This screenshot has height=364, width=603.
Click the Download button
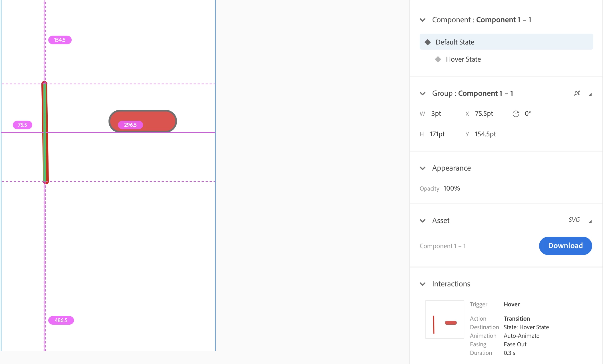[x=565, y=246]
